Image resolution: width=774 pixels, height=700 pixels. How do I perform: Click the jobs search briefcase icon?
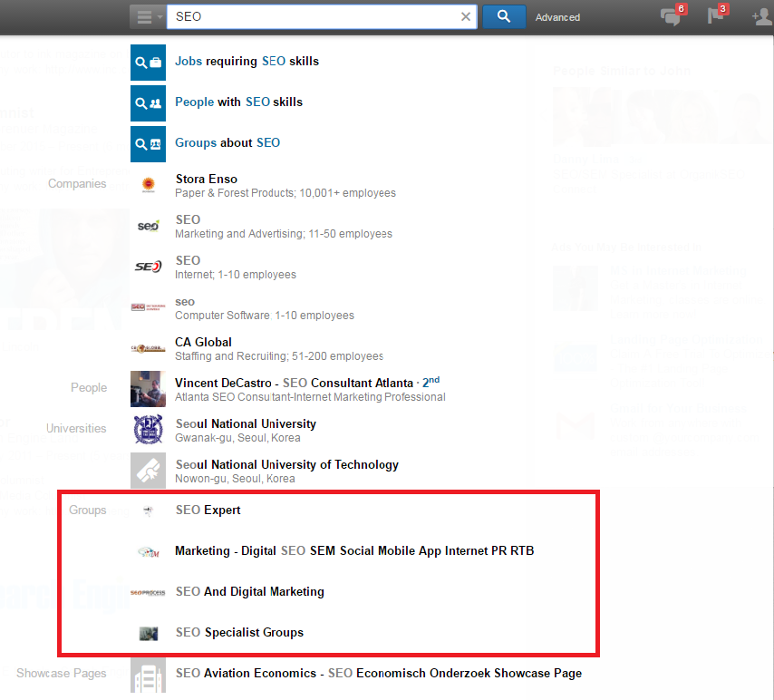coord(148,62)
